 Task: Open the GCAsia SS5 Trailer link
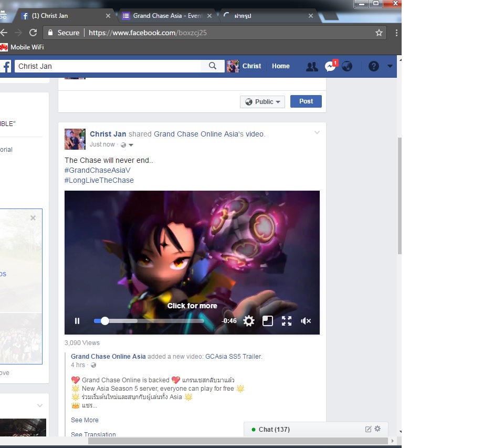233,356
